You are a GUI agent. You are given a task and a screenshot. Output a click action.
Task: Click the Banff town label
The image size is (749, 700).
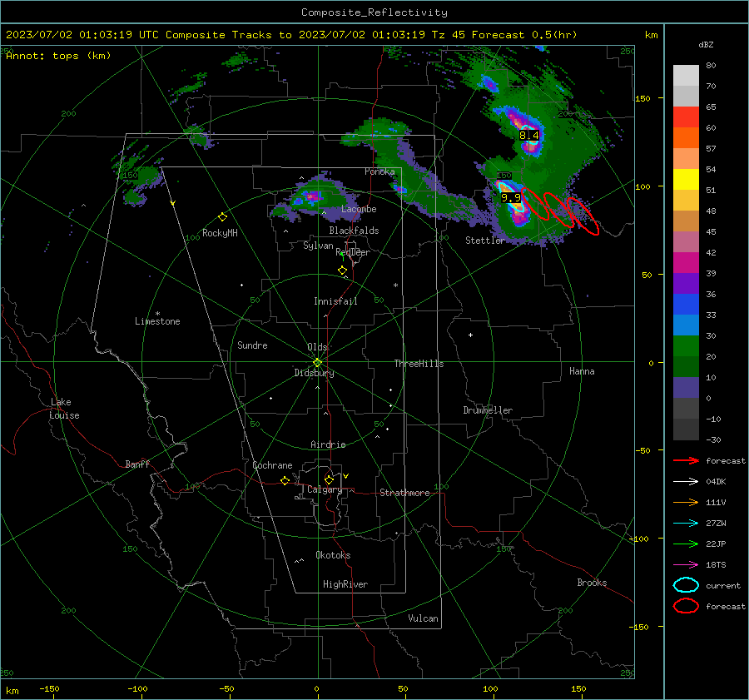(x=137, y=464)
